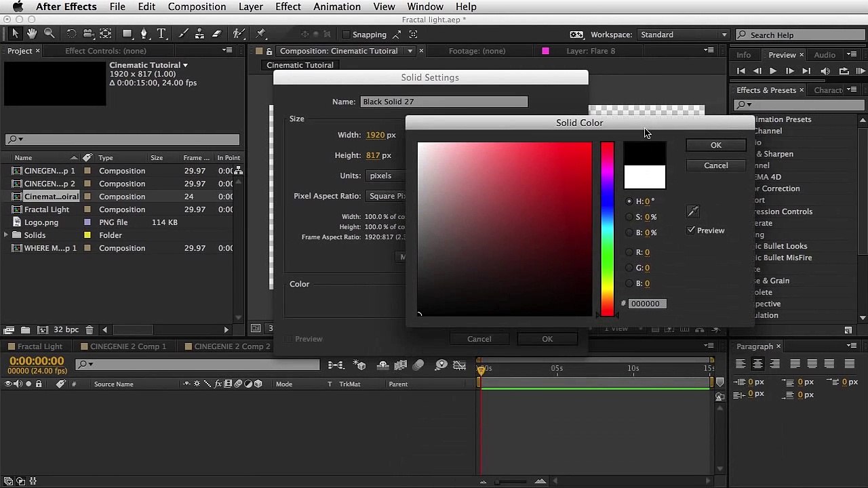This screenshot has height=488, width=868.
Task: Open the Paragraph panel options menu
Action: pos(852,346)
